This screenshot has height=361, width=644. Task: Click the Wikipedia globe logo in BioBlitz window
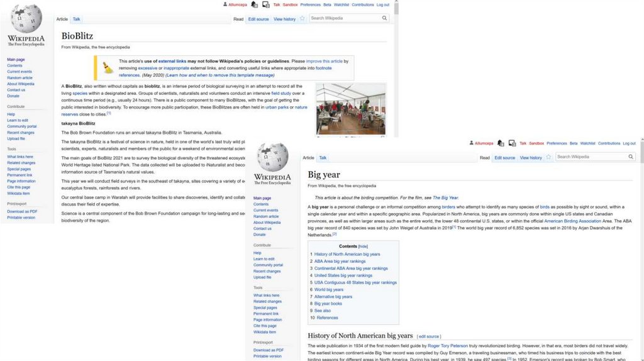tap(26, 18)
